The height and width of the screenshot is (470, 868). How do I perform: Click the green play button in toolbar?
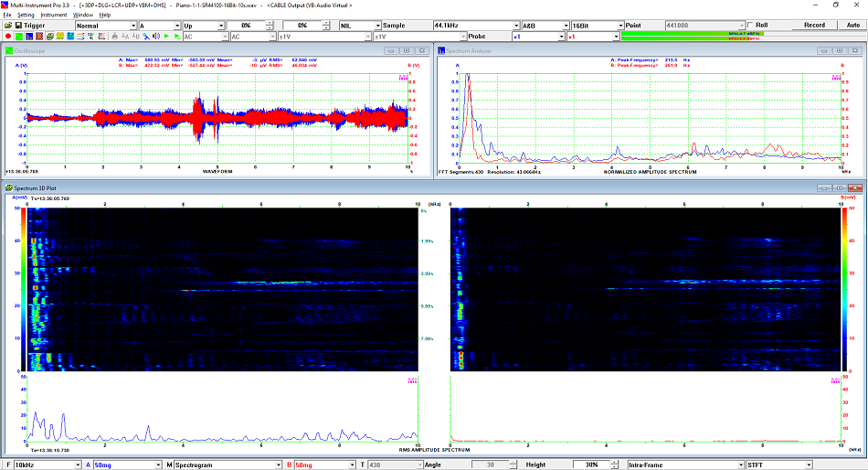pos(164,37)
